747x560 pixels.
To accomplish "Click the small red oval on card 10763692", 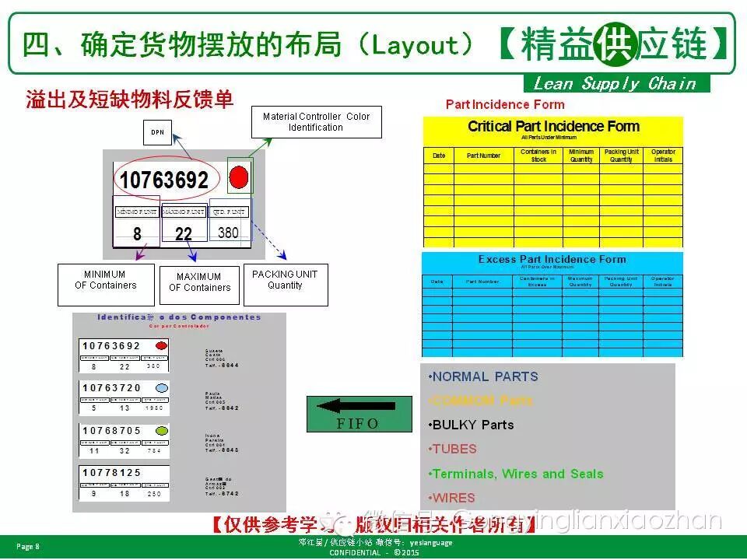I will 162,345.
